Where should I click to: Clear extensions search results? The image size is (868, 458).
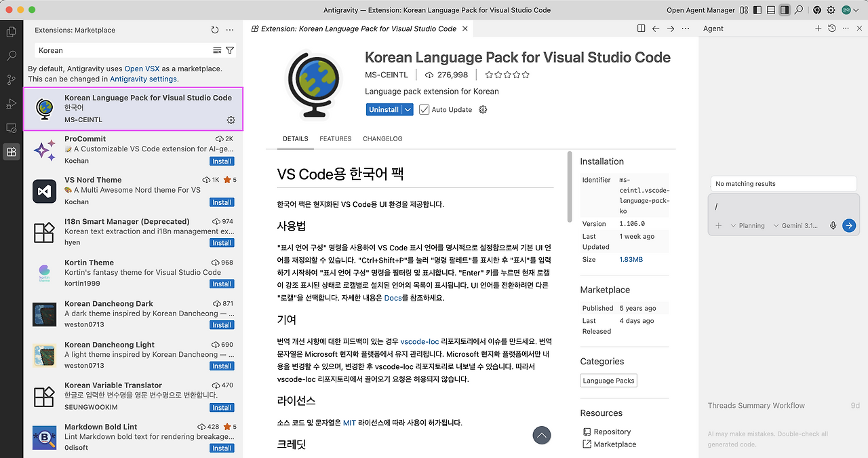pos(217,50)
